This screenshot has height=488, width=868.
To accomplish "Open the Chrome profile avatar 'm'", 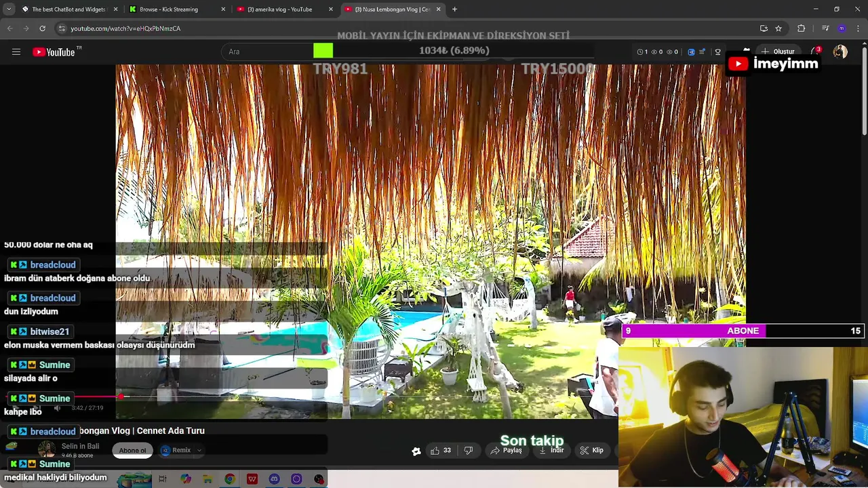I will click(x=842, y=28).
